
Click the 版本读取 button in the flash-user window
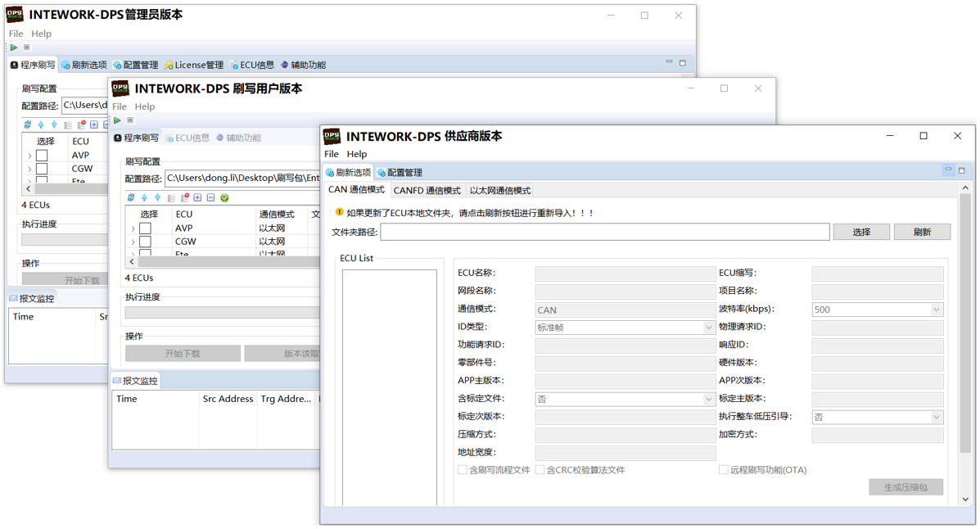(282, 353)
